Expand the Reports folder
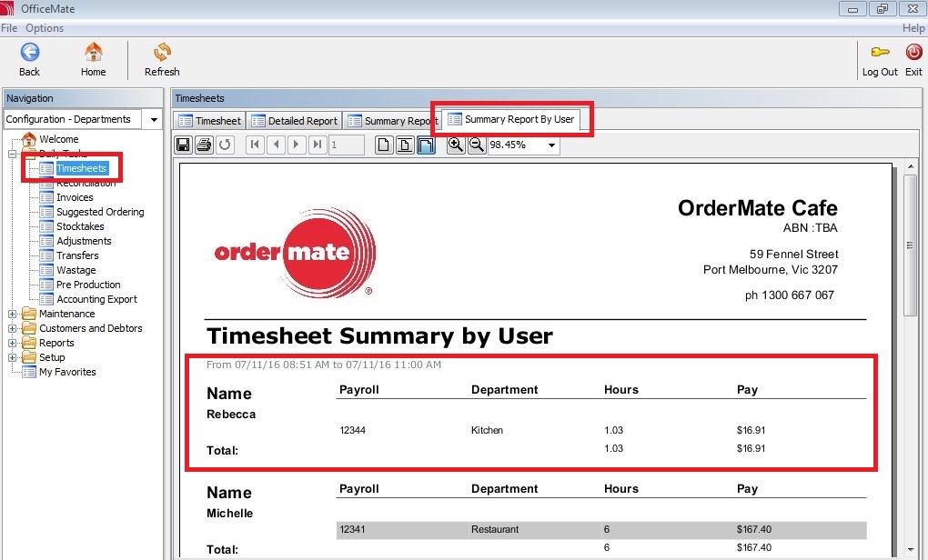 (x=12, y=343)
